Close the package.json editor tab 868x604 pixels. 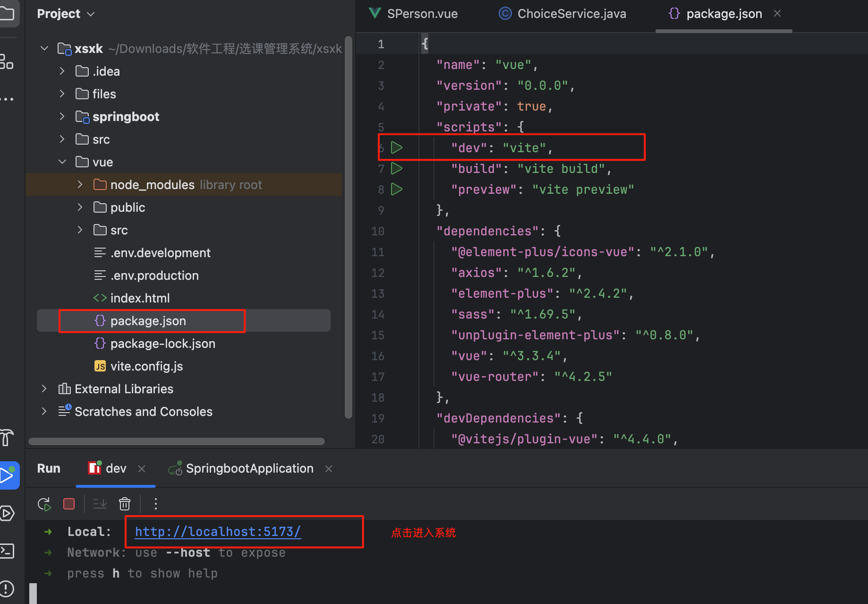777,14
